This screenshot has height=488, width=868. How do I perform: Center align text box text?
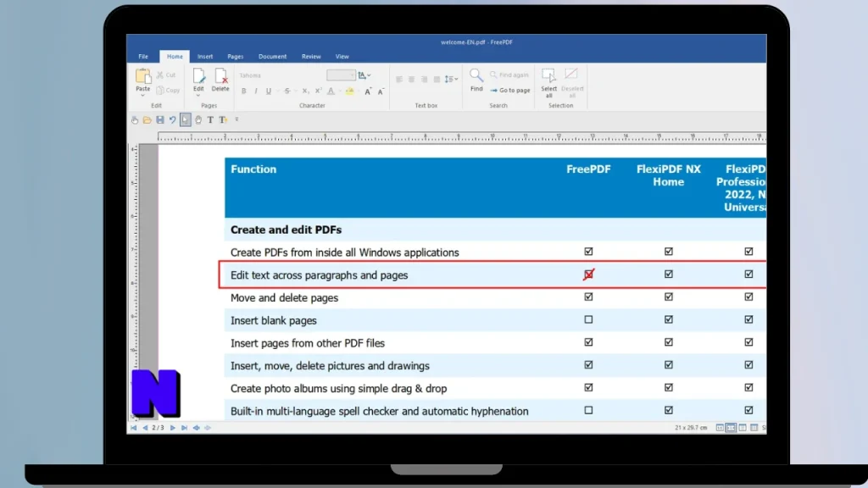pyautogui.click(x=411, y=80)
